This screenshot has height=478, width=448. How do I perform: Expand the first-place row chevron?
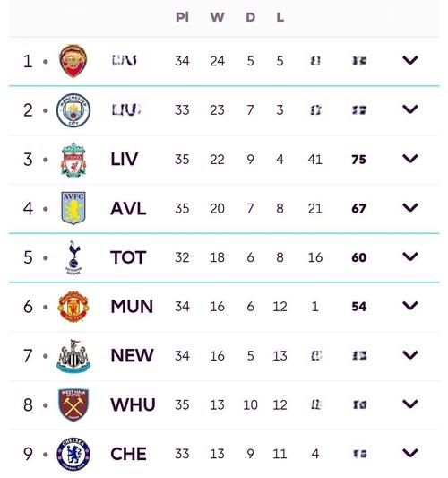(x=410, y=60)
